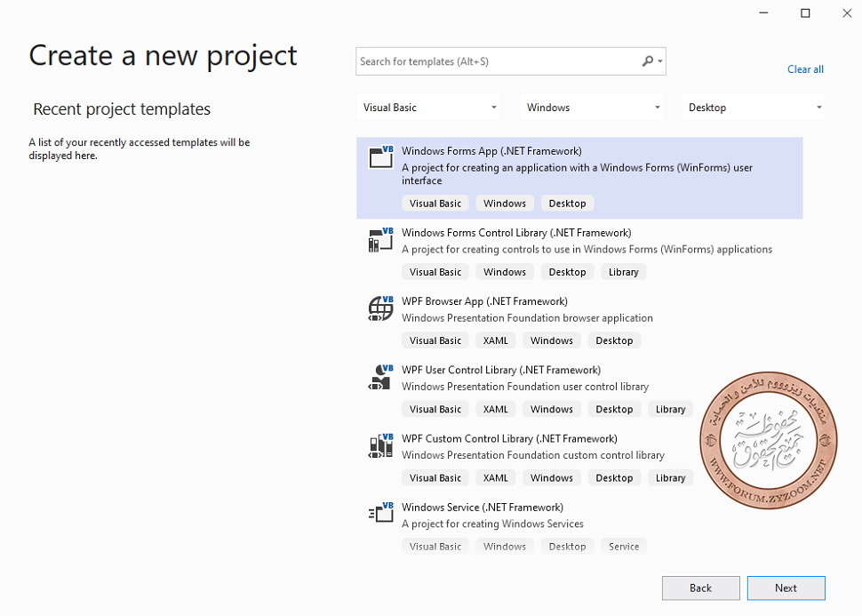Click "Windows Presentation Foundation browser application" description
Screen dimensions: 862x616
click(527, 318)
